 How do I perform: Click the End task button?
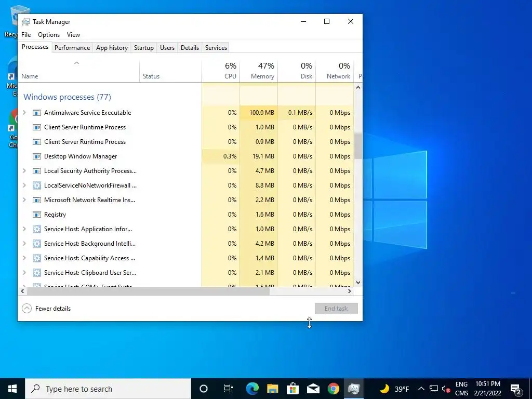pos(336,309)
